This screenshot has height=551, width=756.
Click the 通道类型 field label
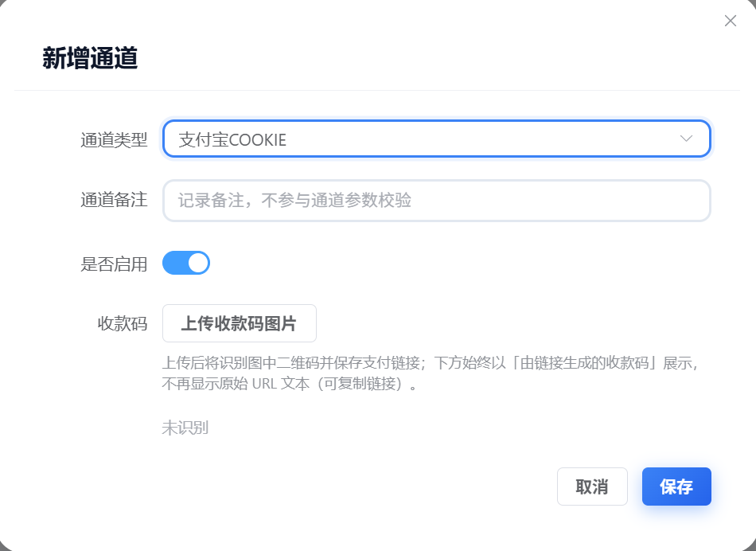114,140
